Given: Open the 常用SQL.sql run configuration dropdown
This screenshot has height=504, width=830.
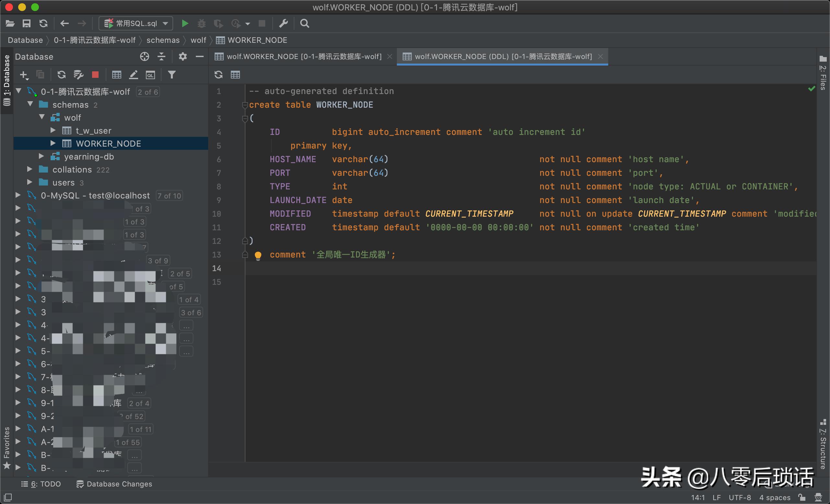Looking at the screenshot, I should tap(136, 23).
